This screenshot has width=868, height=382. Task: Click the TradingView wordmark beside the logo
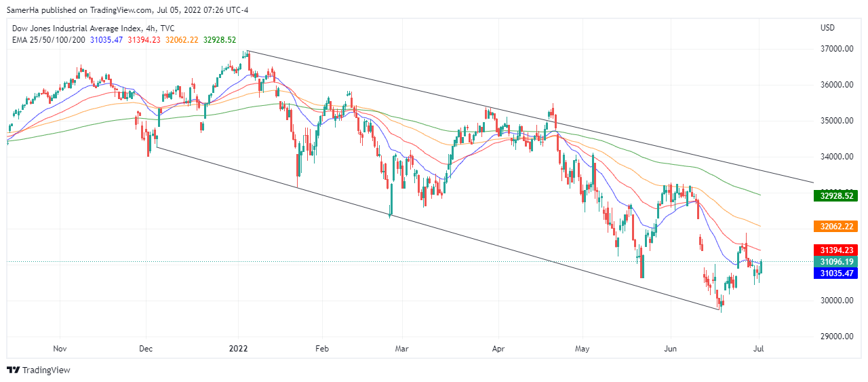pos(46,370)
